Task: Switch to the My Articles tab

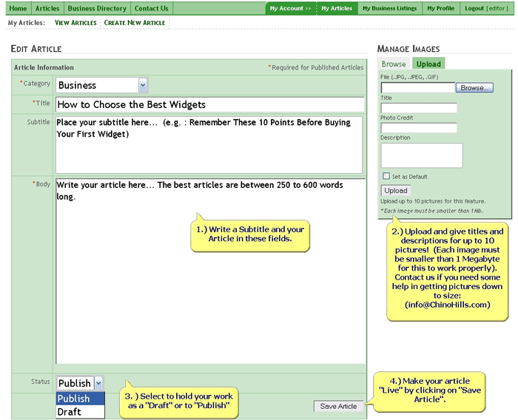Action: pyautogui.click(x=337, y=9)
